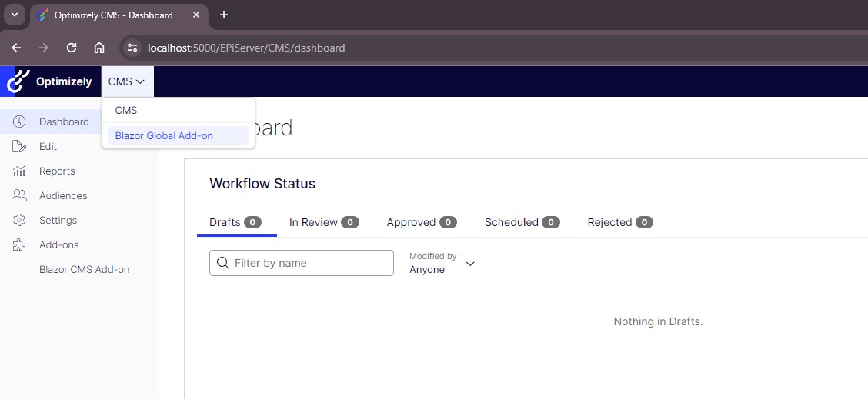Expand the Modified by Anyone dropdown
The width and height of the screenshot is (868, 399).
[442, 263]
